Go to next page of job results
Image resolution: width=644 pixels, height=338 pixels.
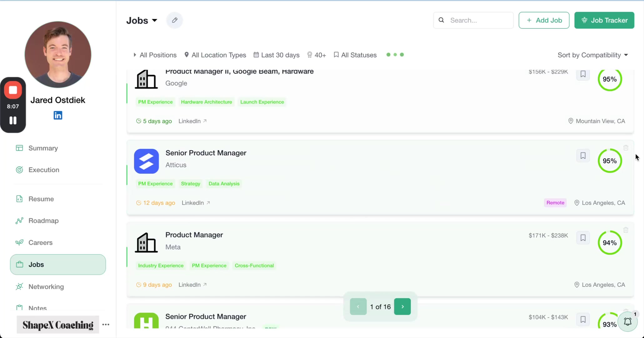(402, 307)
